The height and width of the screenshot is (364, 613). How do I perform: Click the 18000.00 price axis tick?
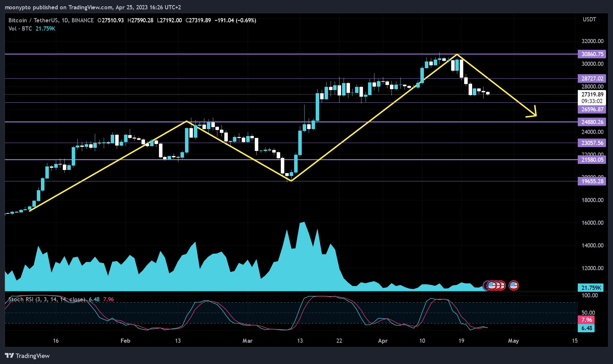592,200
